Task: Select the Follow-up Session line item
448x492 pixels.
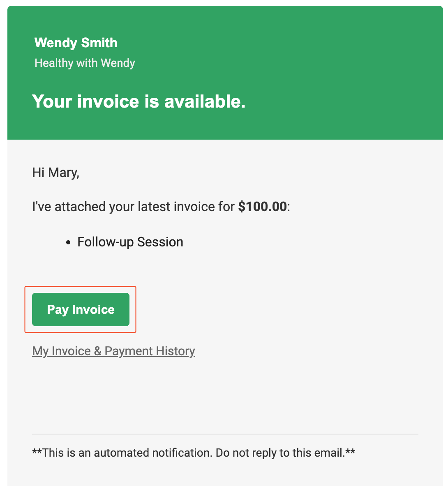Action: 130,242
